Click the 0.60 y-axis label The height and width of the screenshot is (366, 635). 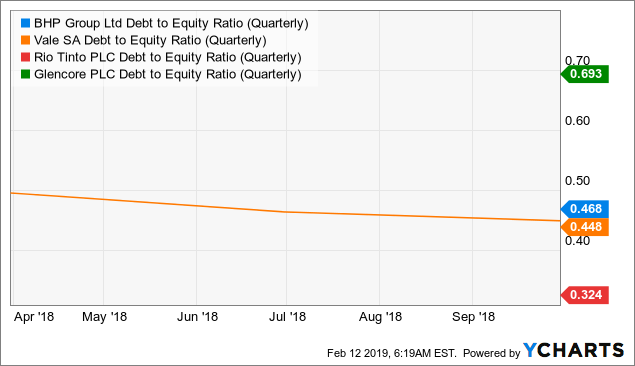tap(577, 121)
